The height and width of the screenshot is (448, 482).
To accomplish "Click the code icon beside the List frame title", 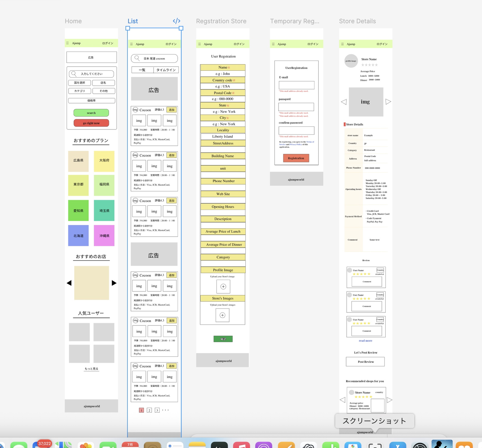I will pyautogui.click(x=176, y=21).
